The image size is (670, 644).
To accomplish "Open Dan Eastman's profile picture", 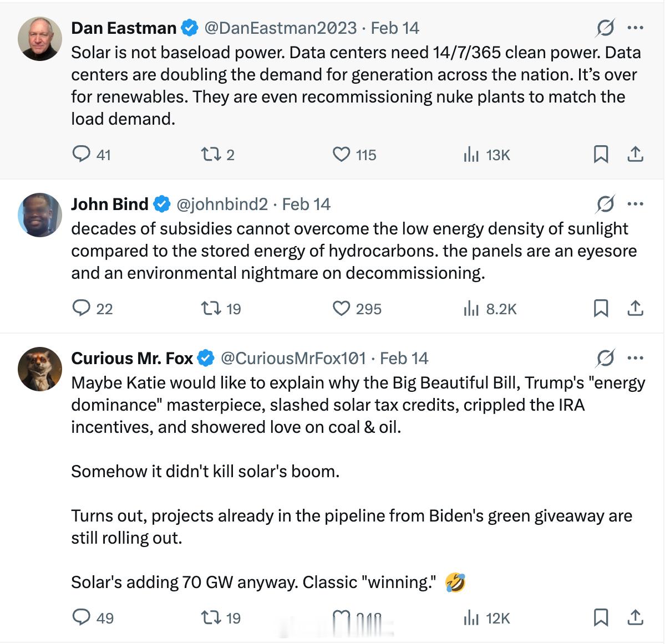I will 39,38.
